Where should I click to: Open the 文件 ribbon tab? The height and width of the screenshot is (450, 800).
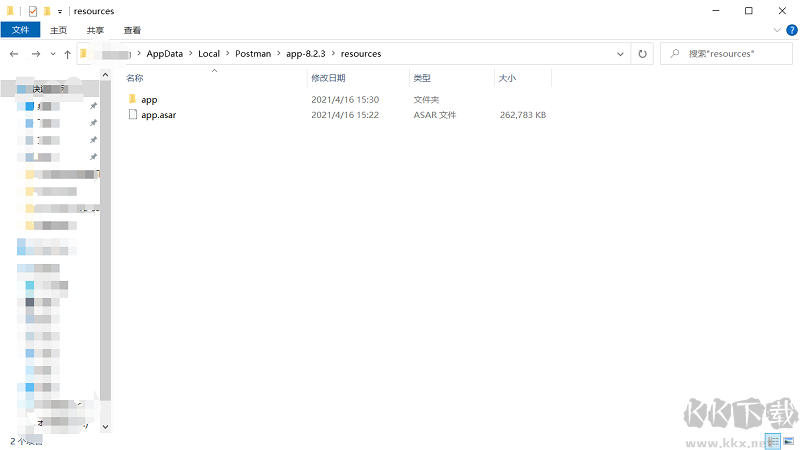click(x=20, y=30)
